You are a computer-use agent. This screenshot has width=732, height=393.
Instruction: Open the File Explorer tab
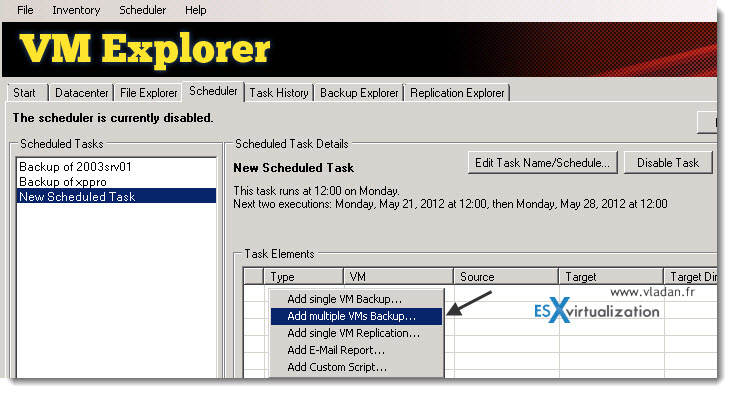coord(148,92)
